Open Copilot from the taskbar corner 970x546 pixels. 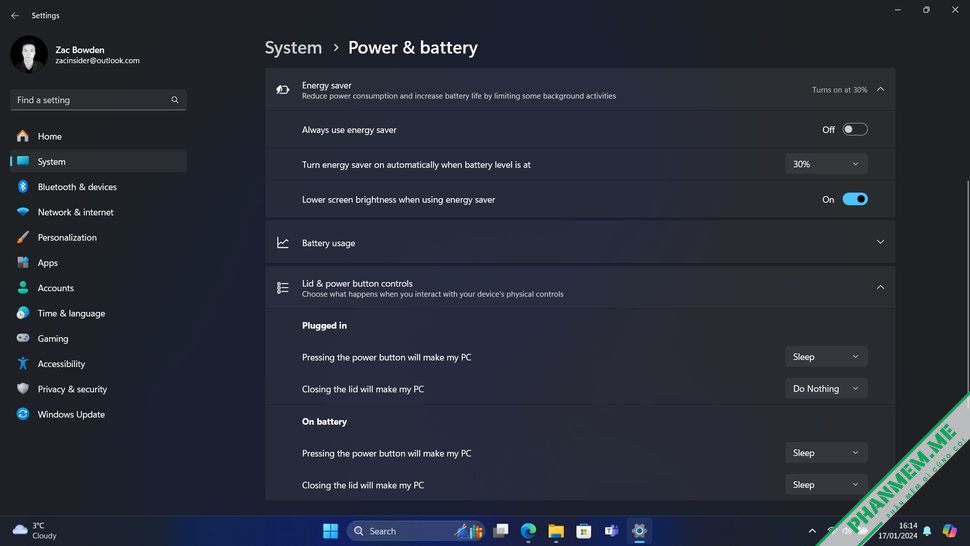950,531
